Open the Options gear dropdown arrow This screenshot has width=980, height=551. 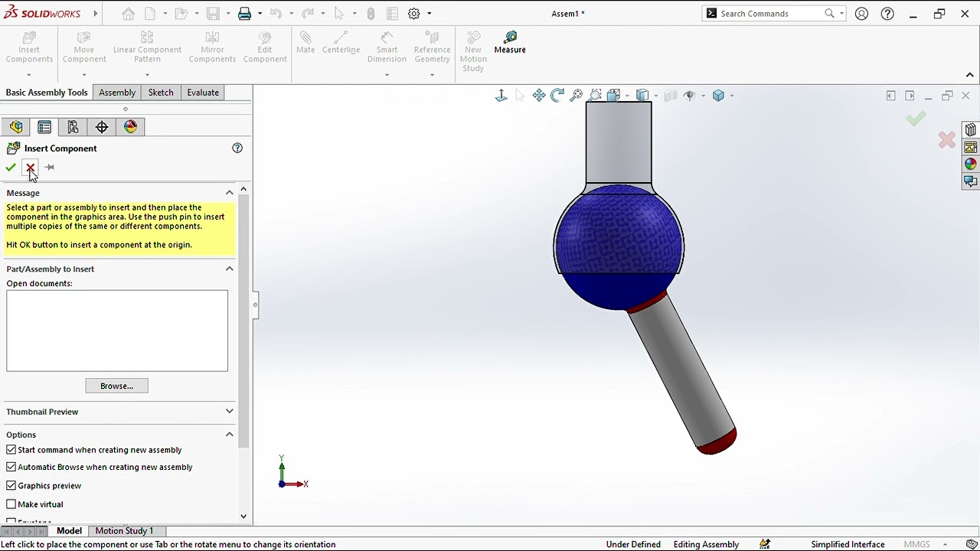click(430, 14)
